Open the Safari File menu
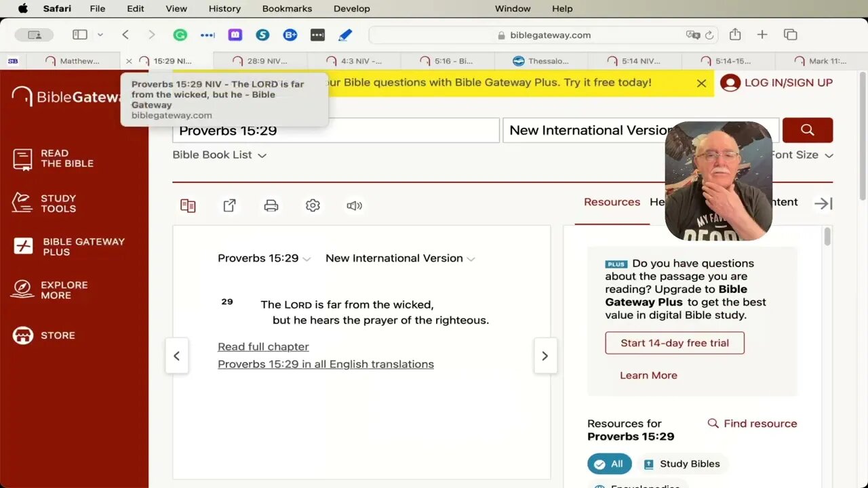868x488 pixels. (98, 9)
